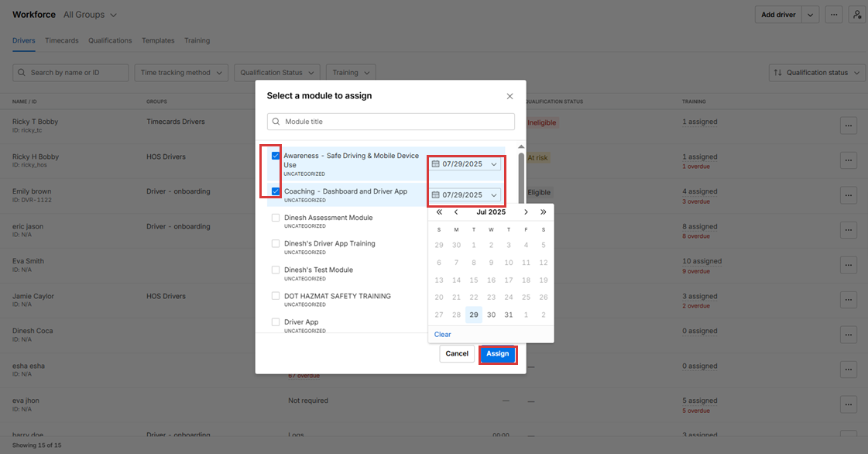The height and width of the screenshot is (454, 868).
Task: Click the user settings icon top right
Action: tap(856, 15)
